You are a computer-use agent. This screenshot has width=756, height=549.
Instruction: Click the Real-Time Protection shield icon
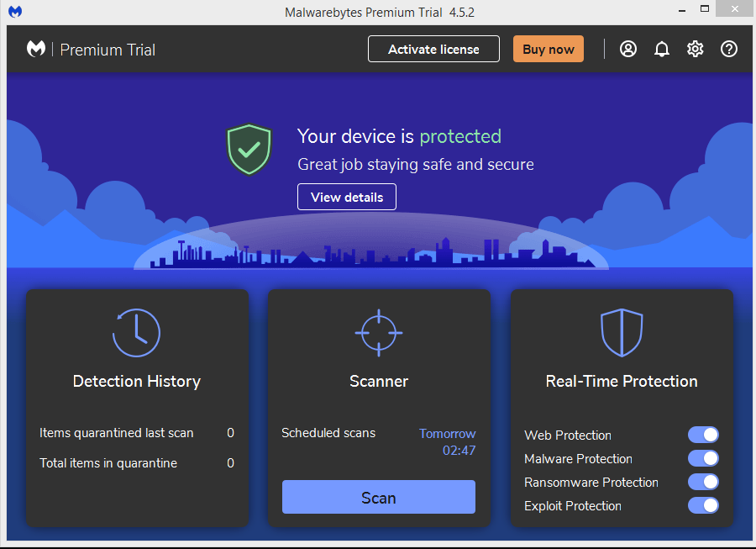point(622,332)
